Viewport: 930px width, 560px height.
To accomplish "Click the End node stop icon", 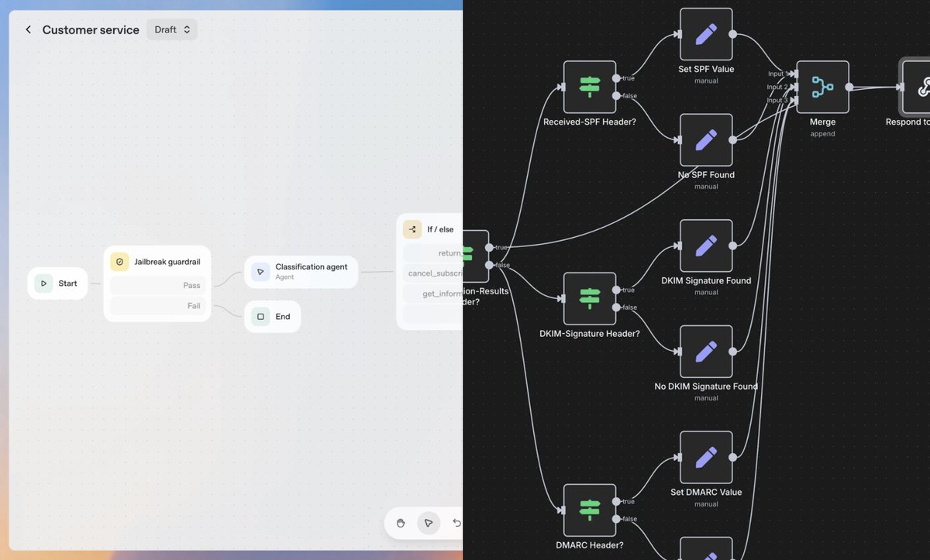I will [260, 317].
